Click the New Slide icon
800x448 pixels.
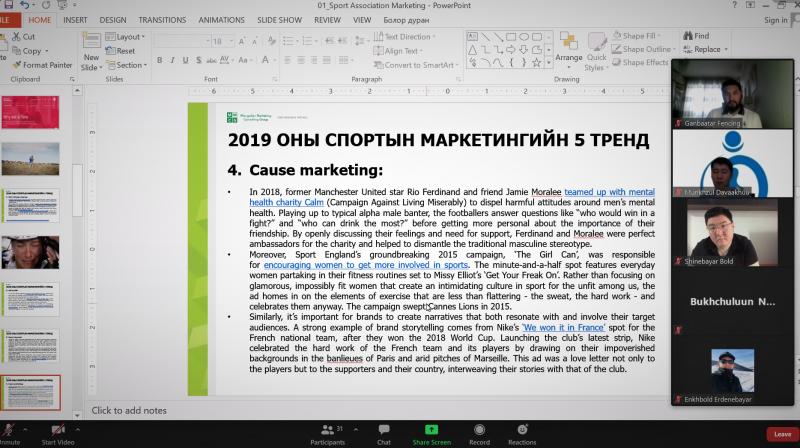[91, 41]
